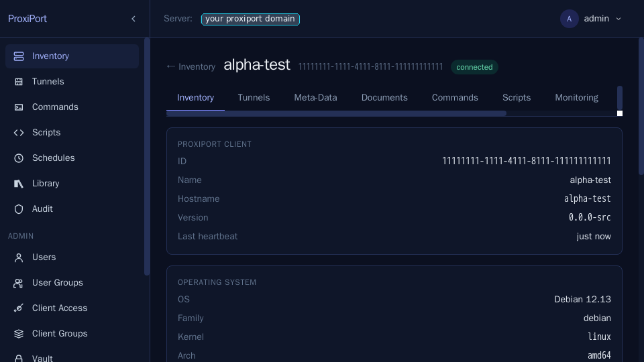The width and height of the screenshot is (644, 362).
Task: Switch to the Scripts tab
Action: pos(517,98)
